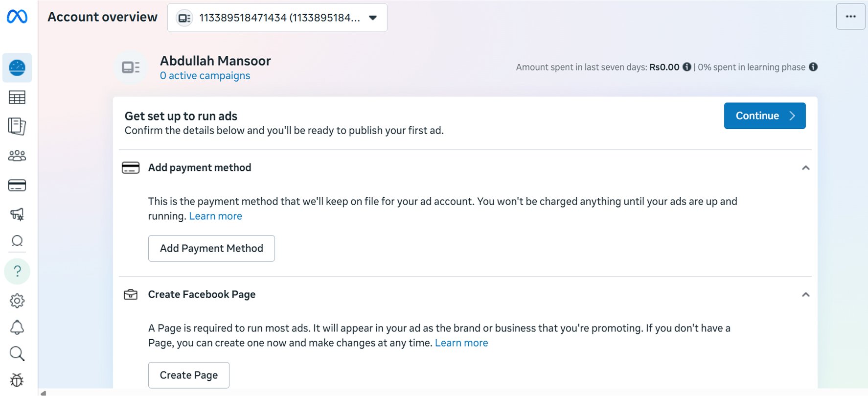Open the Advertising settings megaphone icon

point(17,214)
